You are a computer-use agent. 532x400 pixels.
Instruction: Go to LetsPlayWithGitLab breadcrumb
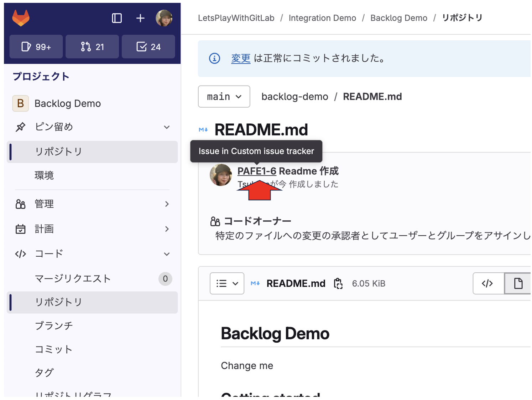[236, 18]
